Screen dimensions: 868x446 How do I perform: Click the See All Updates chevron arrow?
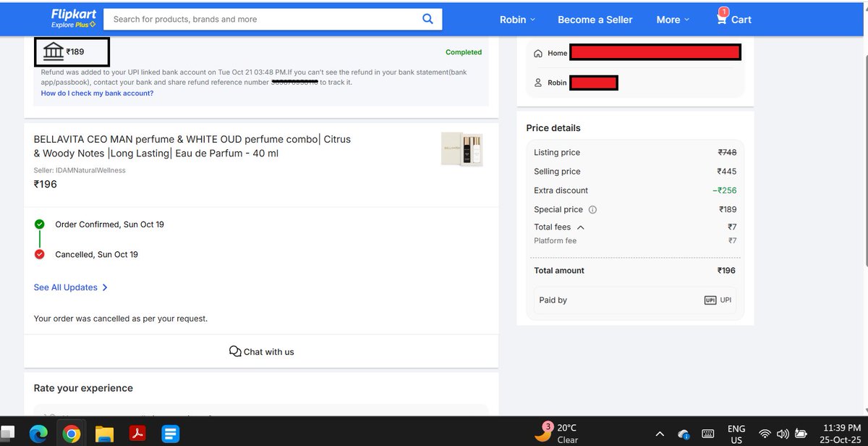[x=105, y=287]
